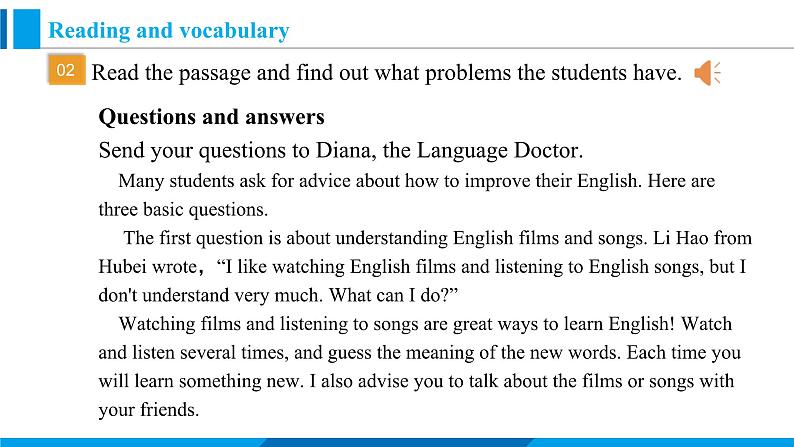Click 'and listen several times' line
The height and width of the screenshot is (447, 794).
point(419,353)
